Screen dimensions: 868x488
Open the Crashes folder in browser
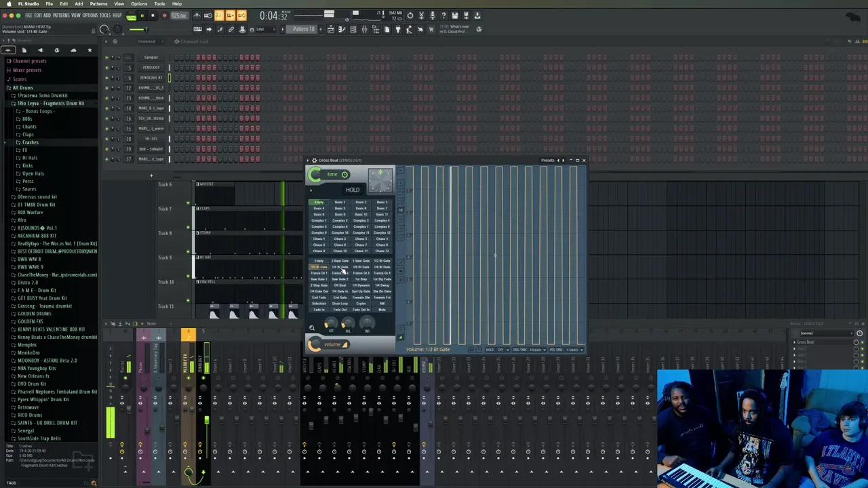pos(30,142)
